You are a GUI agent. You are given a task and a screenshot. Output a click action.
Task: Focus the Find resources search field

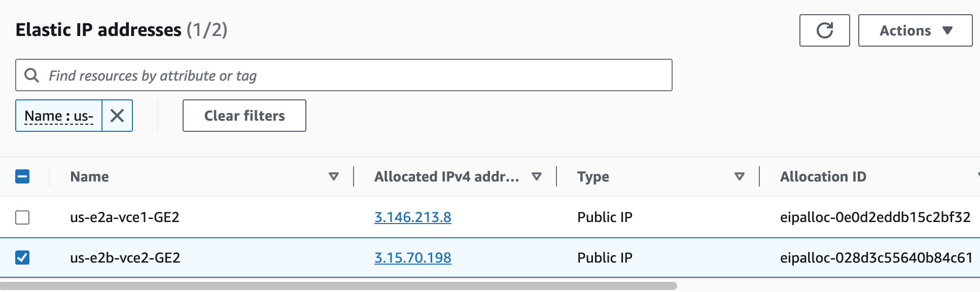pyautogui.click(x=344, y=75)
